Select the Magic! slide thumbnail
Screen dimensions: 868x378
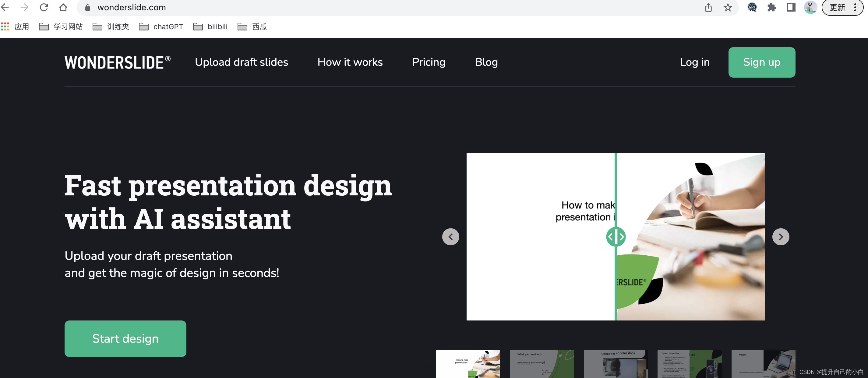[x=763, y=363]
